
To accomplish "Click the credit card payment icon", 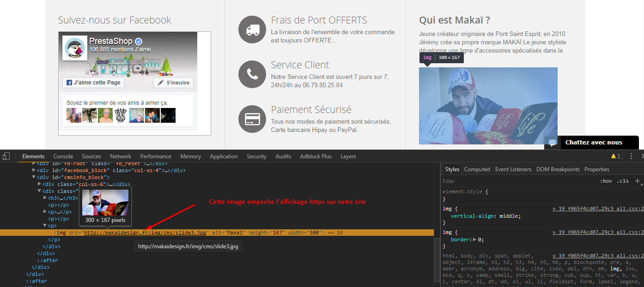I will [x=252, y=119].
